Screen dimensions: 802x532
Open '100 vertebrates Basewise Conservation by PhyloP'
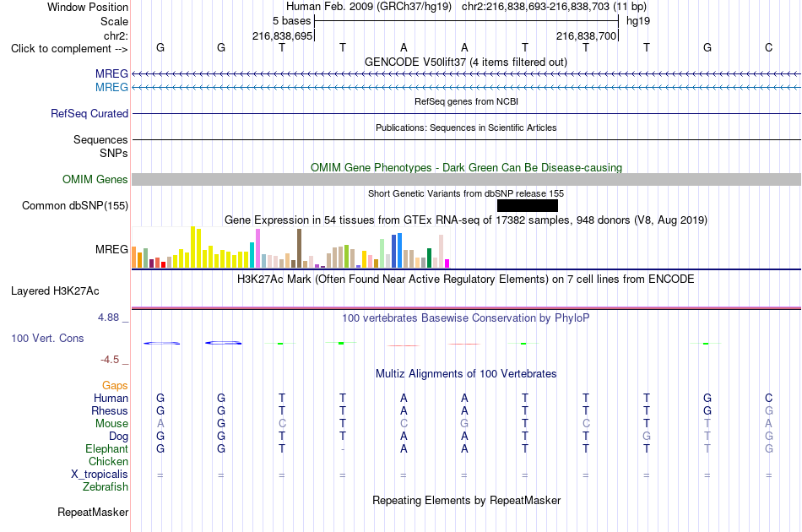coord(466,318)
